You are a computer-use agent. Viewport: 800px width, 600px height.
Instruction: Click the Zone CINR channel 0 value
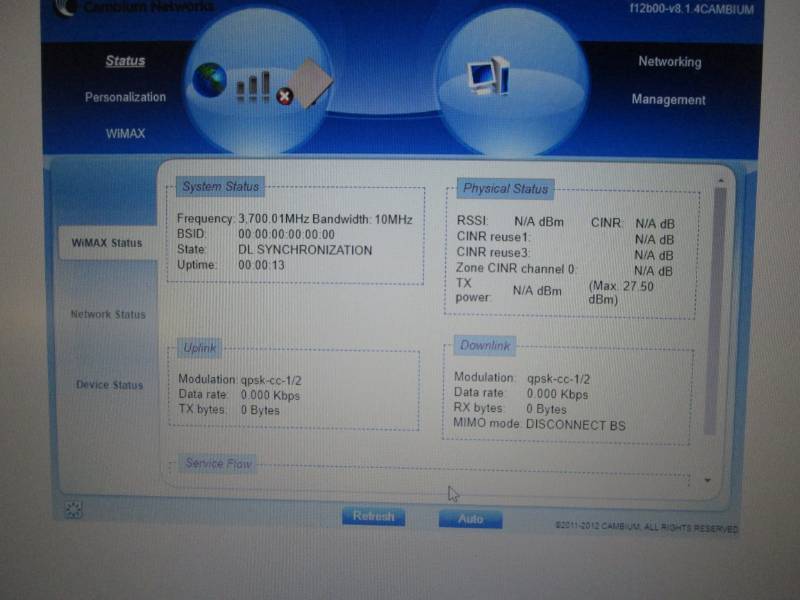coord(653,271)
